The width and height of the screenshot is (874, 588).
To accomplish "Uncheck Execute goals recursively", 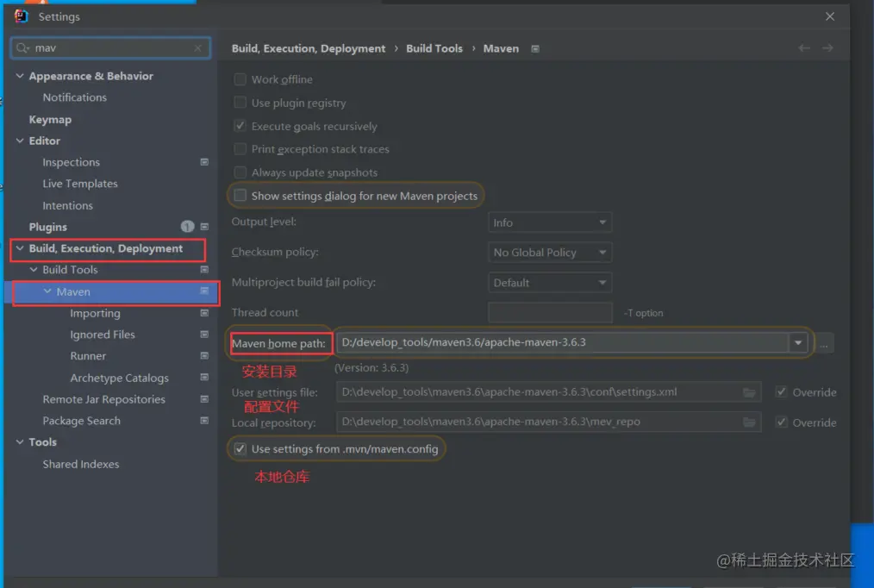I will click(x=240, y=126).
